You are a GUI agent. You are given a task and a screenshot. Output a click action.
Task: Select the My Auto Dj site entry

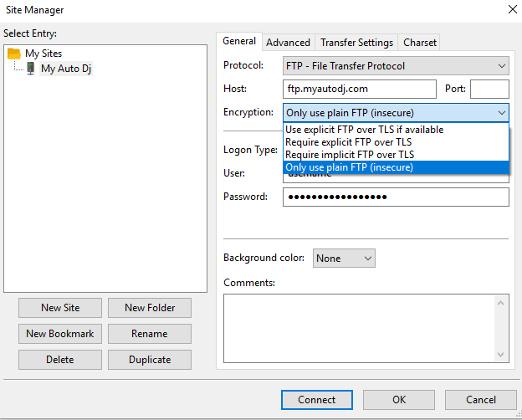point(66,69)
